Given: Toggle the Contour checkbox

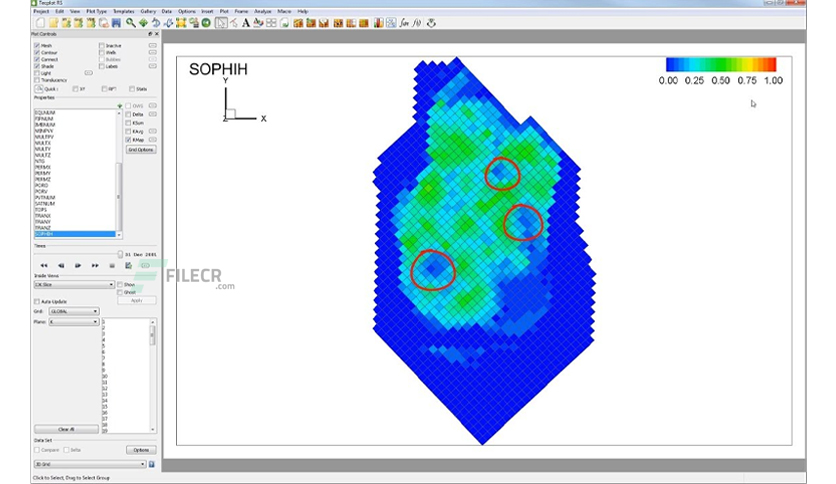Looking at the screenshot, I should click(x=37, y=53).
